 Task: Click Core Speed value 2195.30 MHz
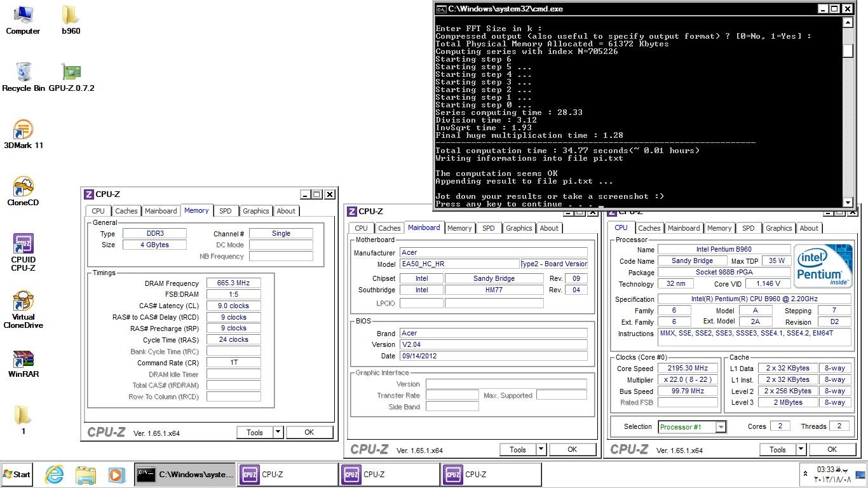click(x=688, y=368)
